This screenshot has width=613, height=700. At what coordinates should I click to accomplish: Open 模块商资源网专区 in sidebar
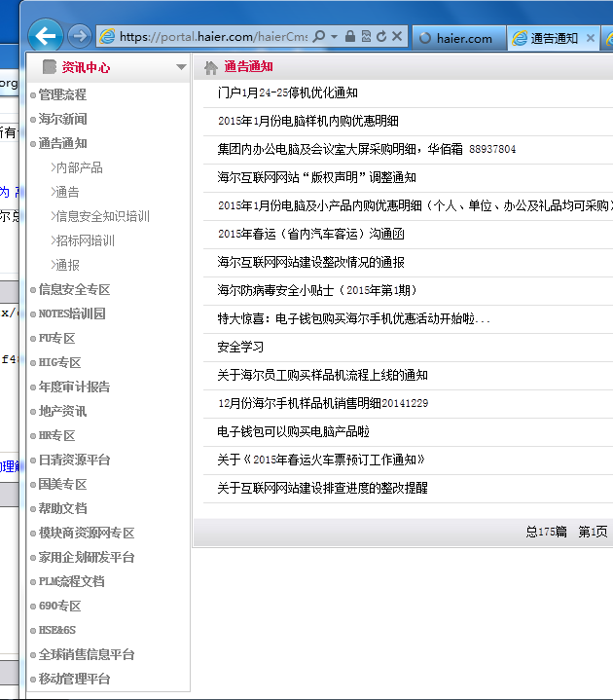86,534
